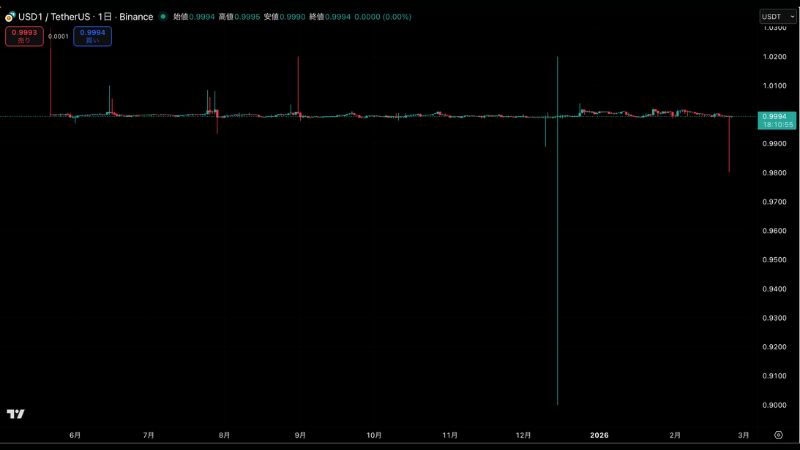Click the 始値 open value 0.9994
Viewport: 800px width, 450px height.
pos(202,17)
